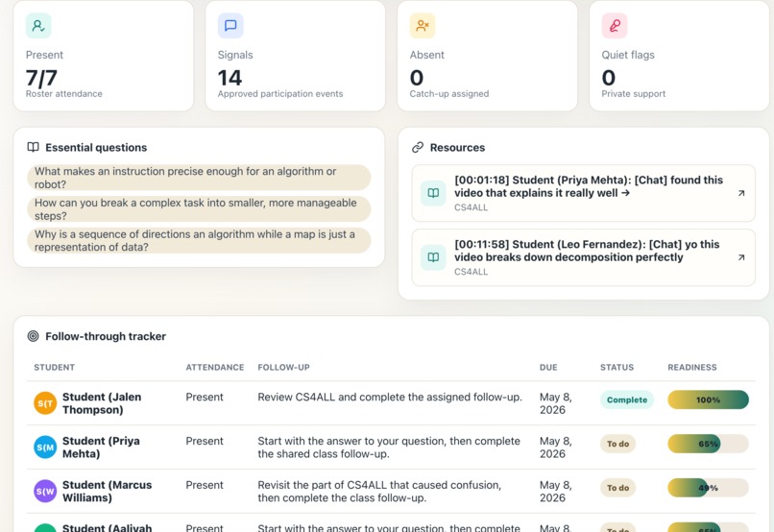This screenshot has width=774, height=532.
Task: Click Marcus Williams's purple avatar
Action: point(45,491)
